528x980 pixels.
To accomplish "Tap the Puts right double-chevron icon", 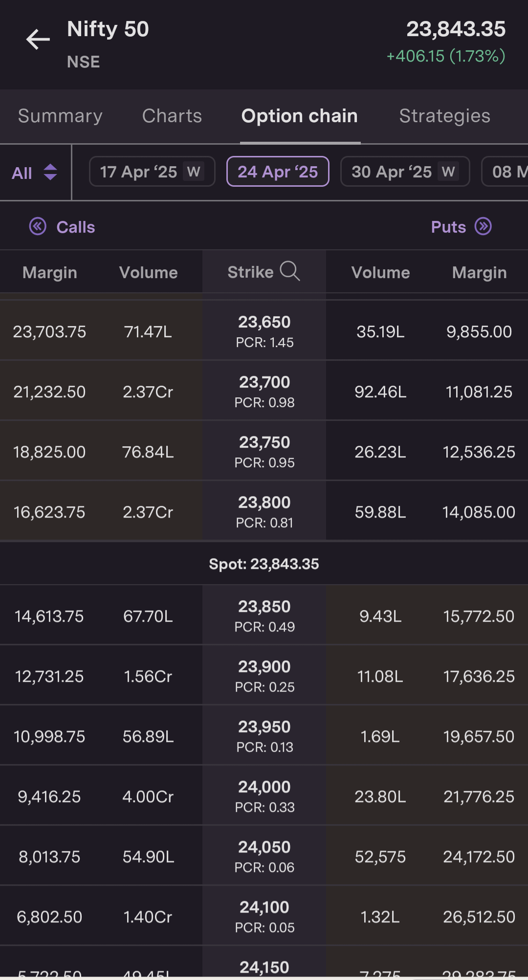I will coord(484,226).
